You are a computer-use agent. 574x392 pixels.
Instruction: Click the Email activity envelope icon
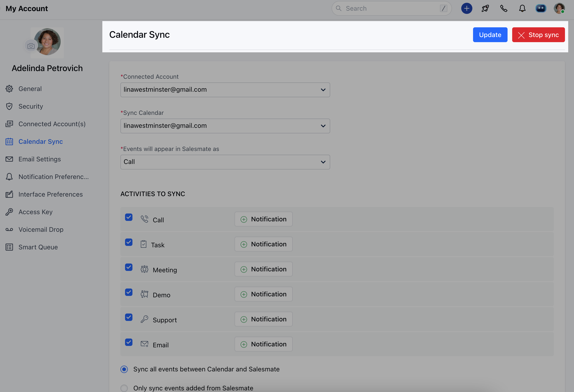144,344
